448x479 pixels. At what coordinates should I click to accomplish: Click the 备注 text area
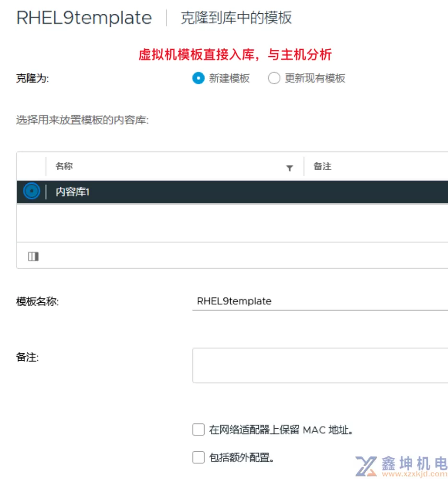pyautogui.click(x=320, y=365)
